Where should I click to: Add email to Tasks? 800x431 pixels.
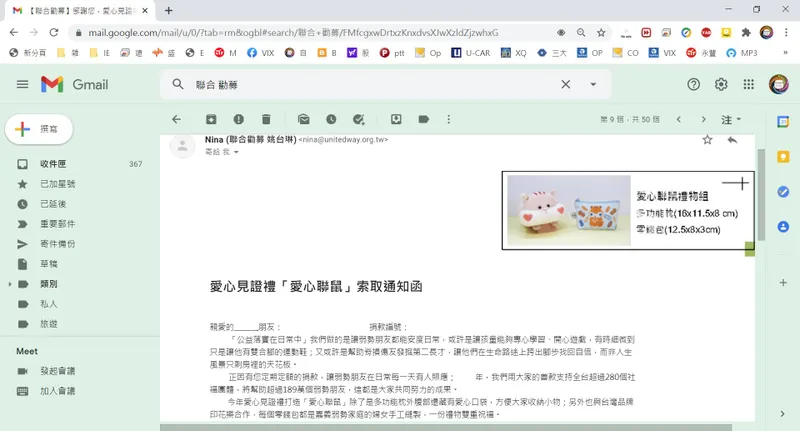tap(359, 119)
